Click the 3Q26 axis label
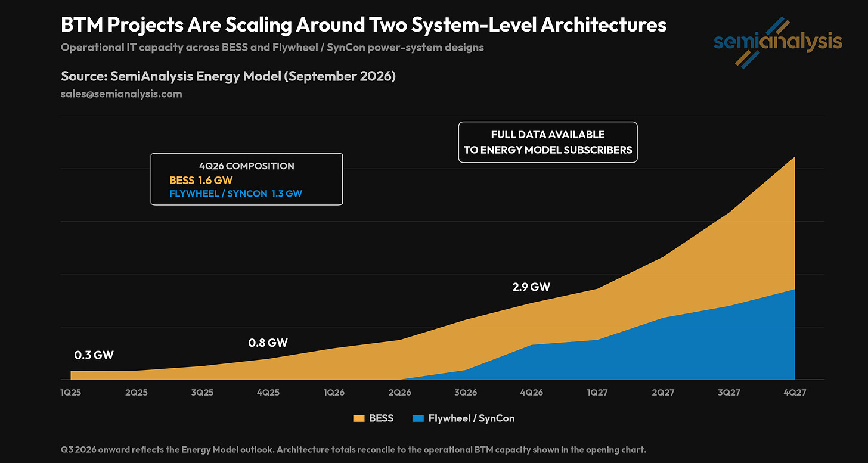The width and height of the screenshot is (868, 463). (x=466, y=393)
